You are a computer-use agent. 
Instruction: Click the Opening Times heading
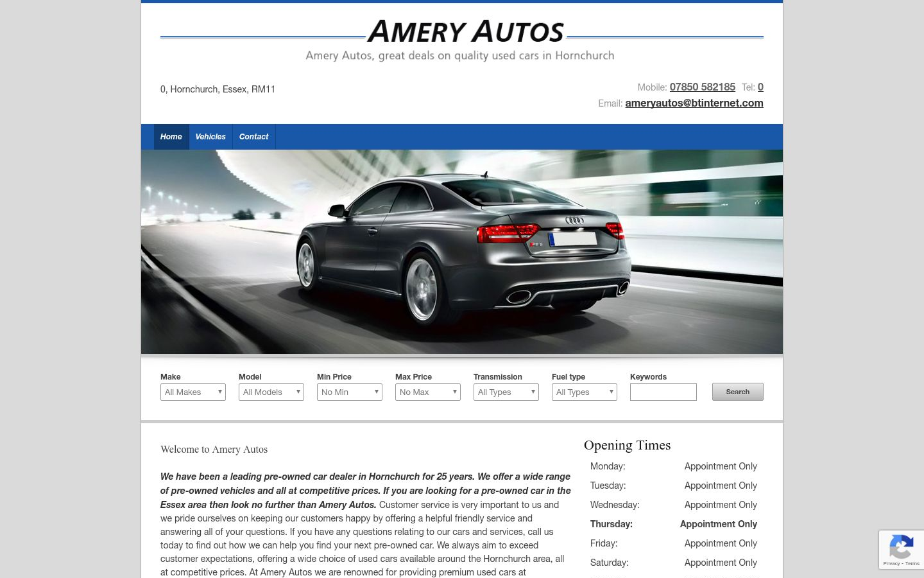pos(627,445)
